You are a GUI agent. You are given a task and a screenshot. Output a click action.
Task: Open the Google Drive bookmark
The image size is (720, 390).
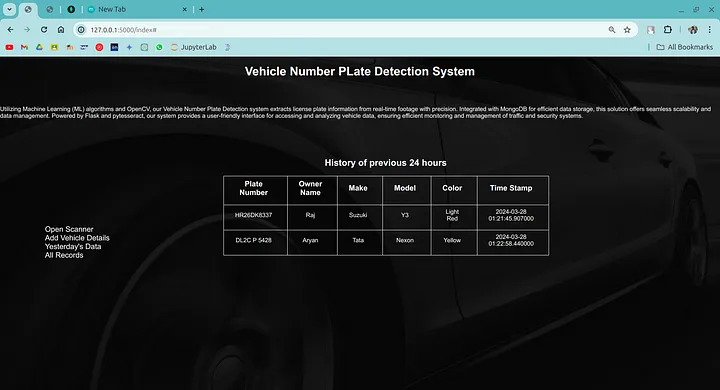pyautogui.click(x=39, y=47)
